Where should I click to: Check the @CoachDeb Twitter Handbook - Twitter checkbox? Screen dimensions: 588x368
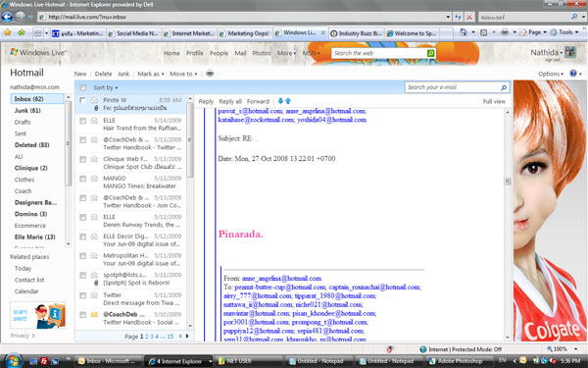[82, 140]
